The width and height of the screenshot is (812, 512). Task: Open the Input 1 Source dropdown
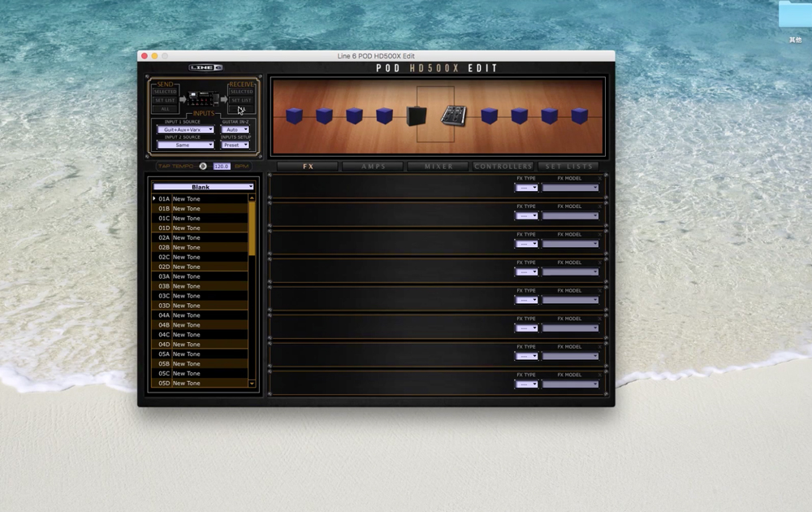pos(185,129)
